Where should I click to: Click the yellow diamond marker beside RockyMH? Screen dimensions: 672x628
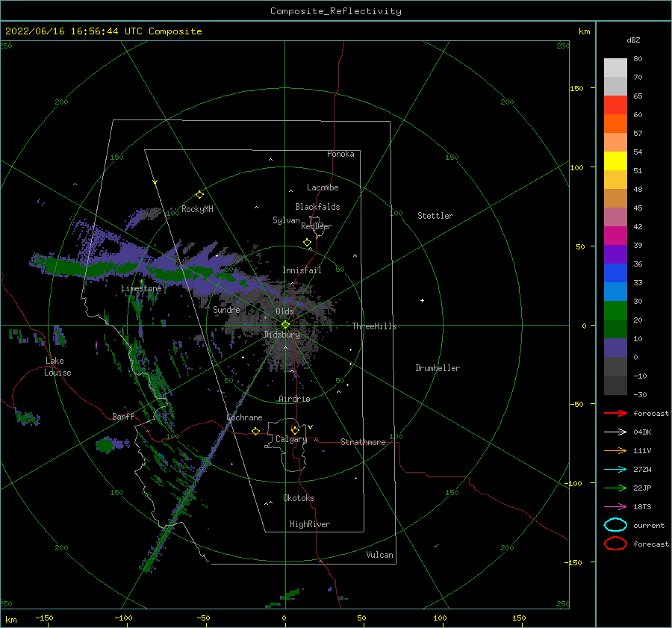(x=199, y=195)
